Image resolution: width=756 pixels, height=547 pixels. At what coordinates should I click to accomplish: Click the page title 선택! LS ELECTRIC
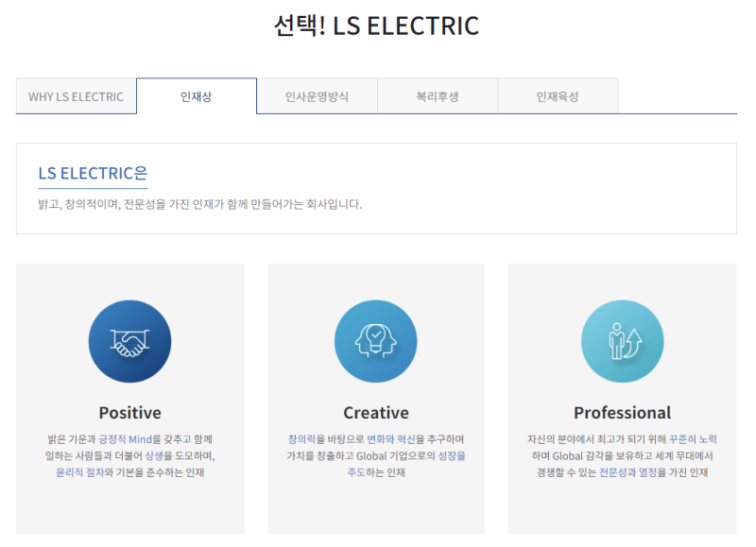pyautogui.click(x=376, y=26)
